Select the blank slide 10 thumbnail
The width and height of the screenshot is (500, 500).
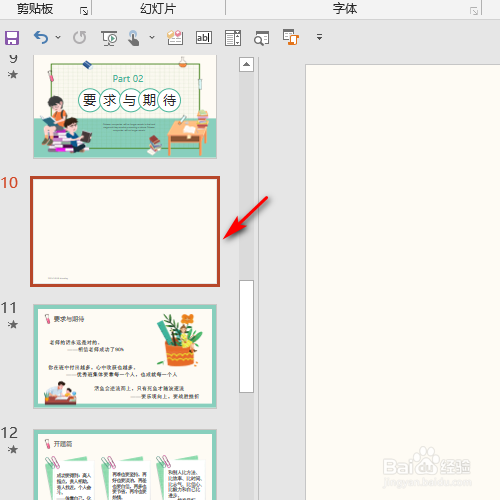pos(125,232)
